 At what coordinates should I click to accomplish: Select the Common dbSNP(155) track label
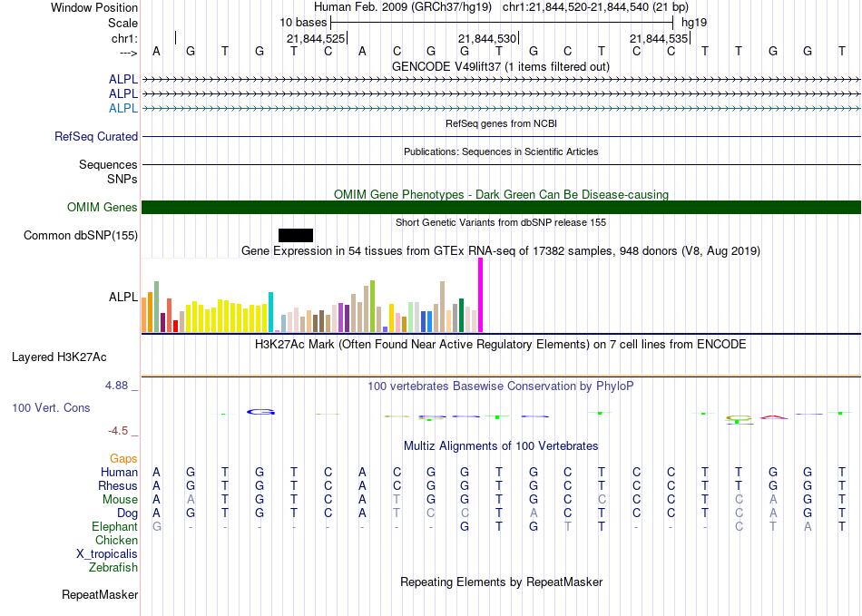81,236
